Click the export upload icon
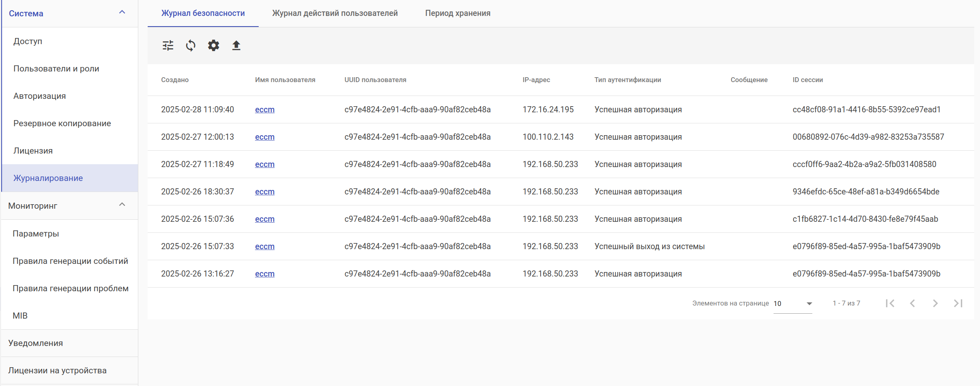 click(236, 45)
